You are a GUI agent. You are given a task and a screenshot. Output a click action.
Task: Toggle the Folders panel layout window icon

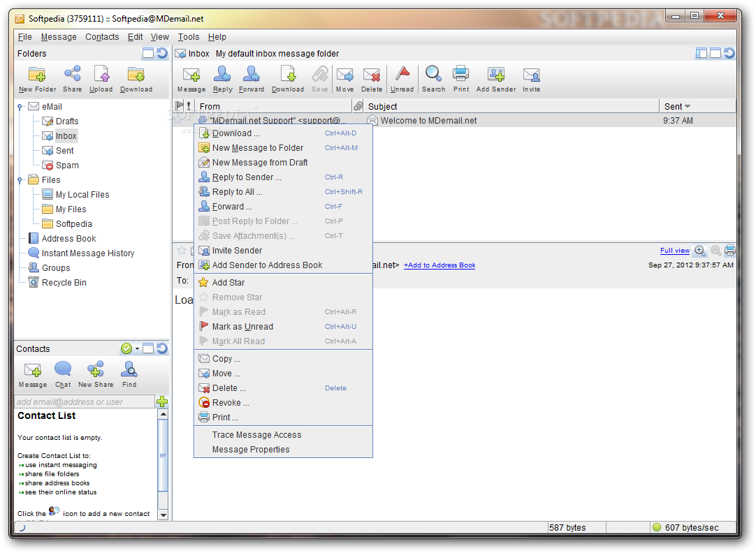(148, 53)
